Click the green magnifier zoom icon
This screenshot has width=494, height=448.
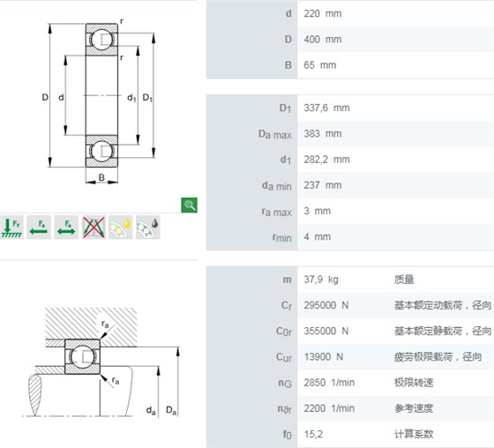pos(189,205)
